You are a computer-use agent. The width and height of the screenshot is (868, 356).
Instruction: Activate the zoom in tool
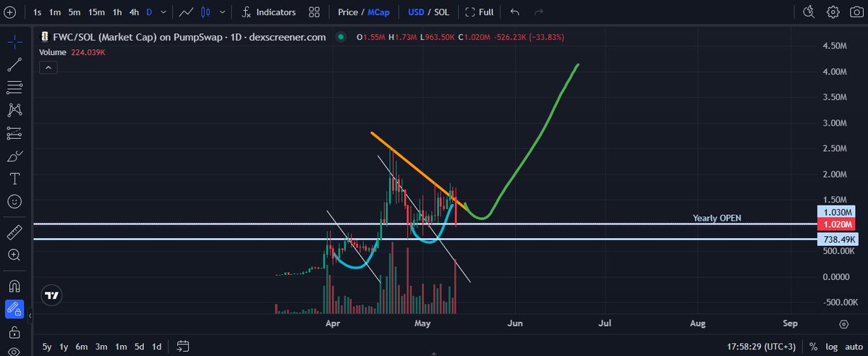(x=14, y=255)
